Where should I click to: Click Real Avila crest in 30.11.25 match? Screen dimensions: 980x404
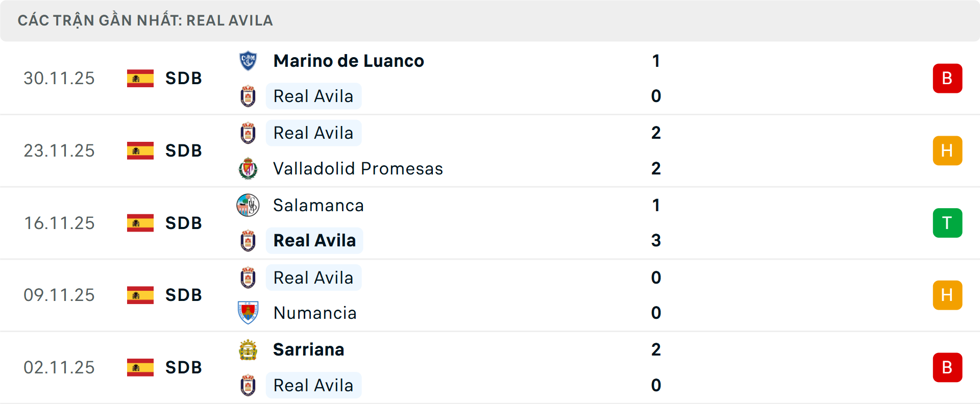pos(248,96)
